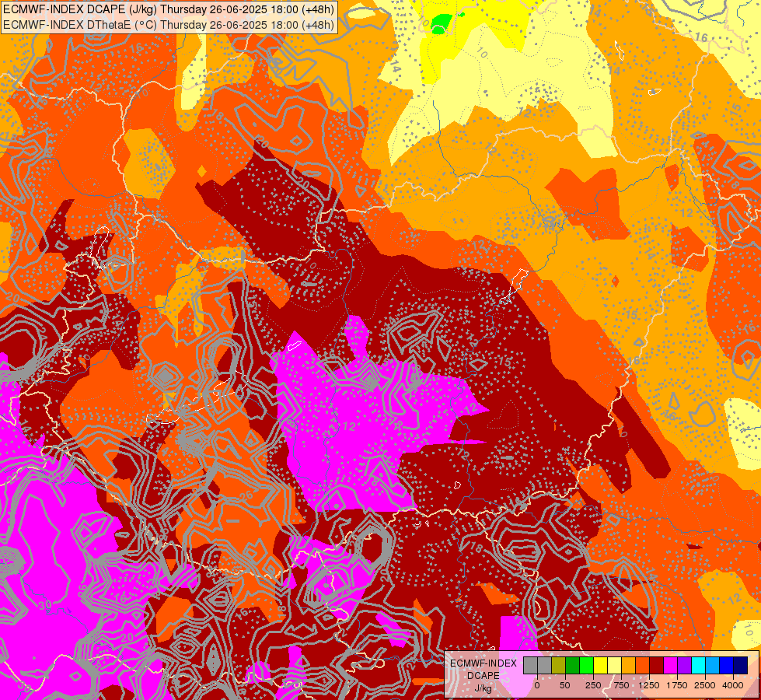
Task: Click the DCAPE label in the legend
Action: coord(483,676)
